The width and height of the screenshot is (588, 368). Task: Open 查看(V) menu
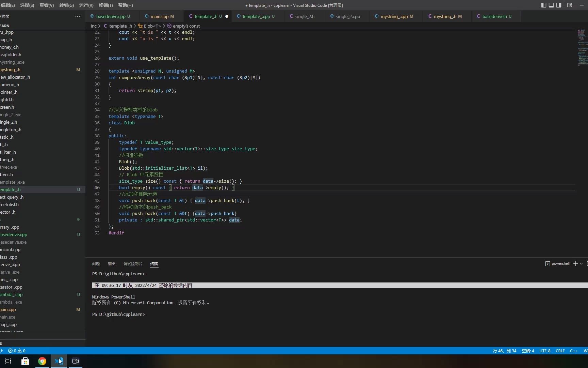[x=47, y=5]
